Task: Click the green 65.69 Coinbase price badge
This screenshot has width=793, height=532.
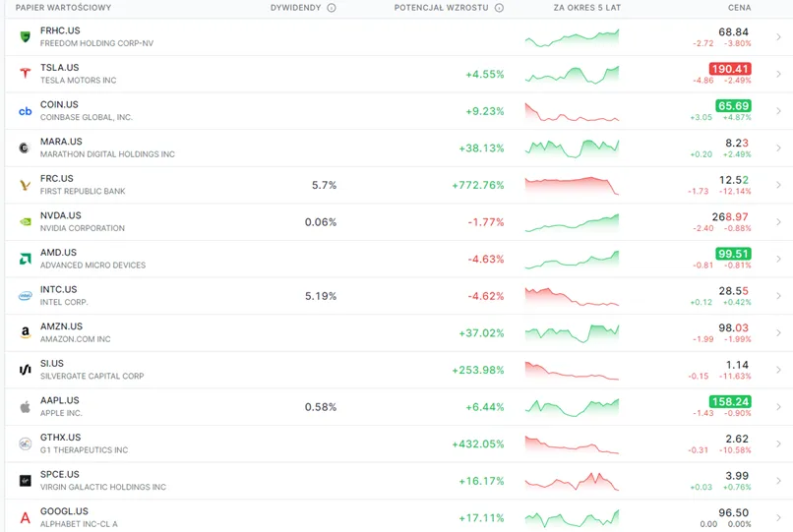Action: [733, 105]
